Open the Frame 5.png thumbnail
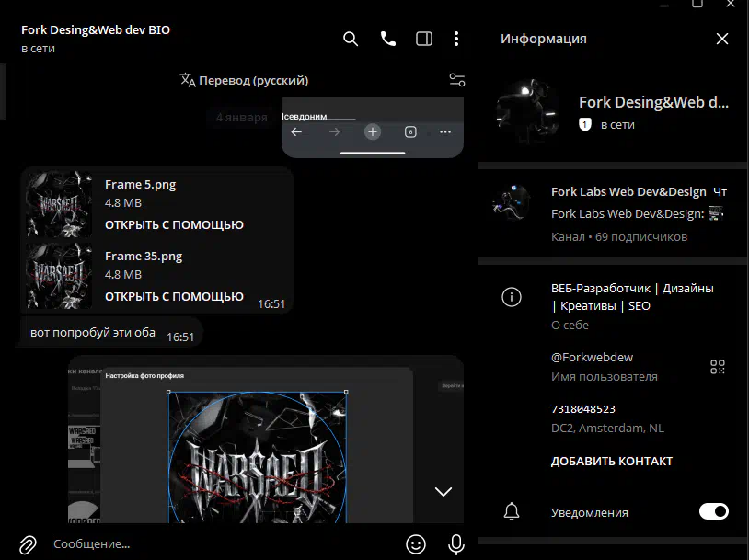The height and width of the screenshot is (560, 749). pyautogui.click(x=60, y=204)
